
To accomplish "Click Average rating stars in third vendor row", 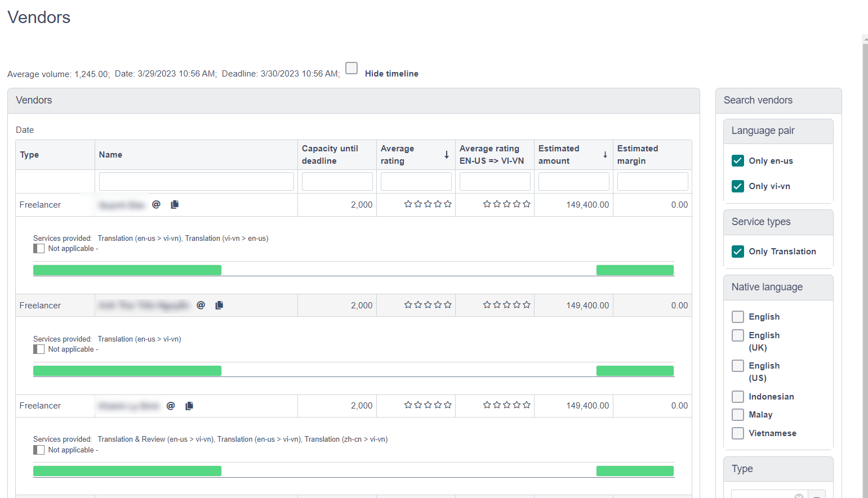I will (x=428, y=405).
